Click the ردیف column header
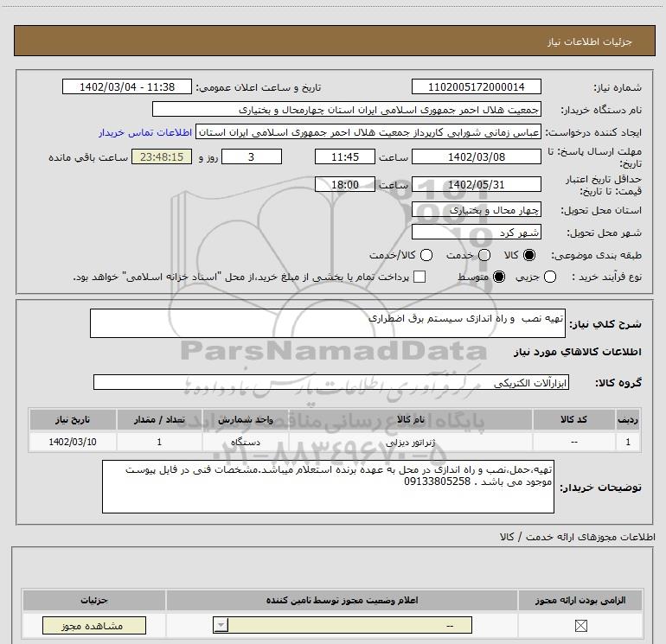This screenshot has width=666, height=644. coord(628,419)
